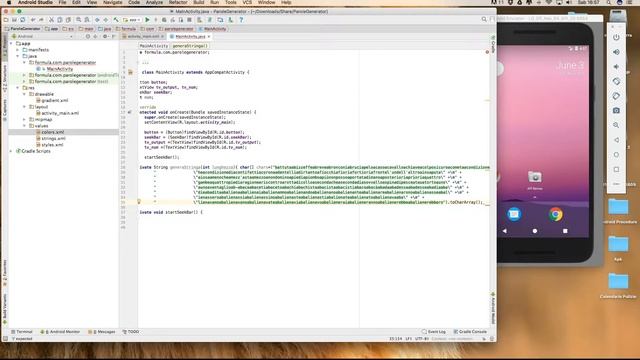Open the Build menu

click(199, 2)
